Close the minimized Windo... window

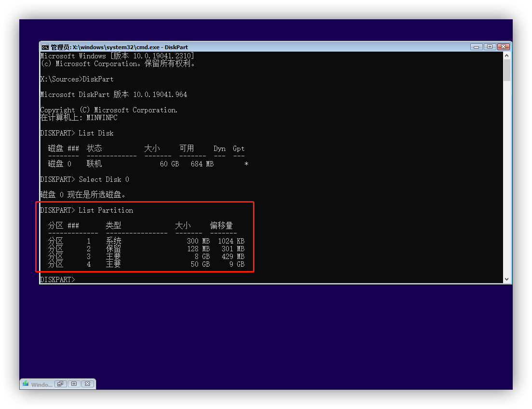point(87,384)
